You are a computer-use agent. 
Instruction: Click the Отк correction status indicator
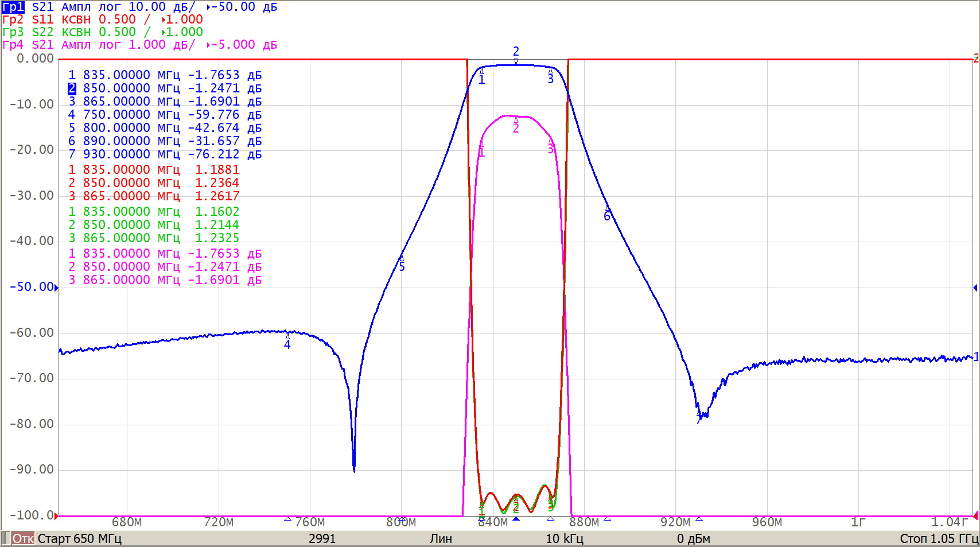23,538
